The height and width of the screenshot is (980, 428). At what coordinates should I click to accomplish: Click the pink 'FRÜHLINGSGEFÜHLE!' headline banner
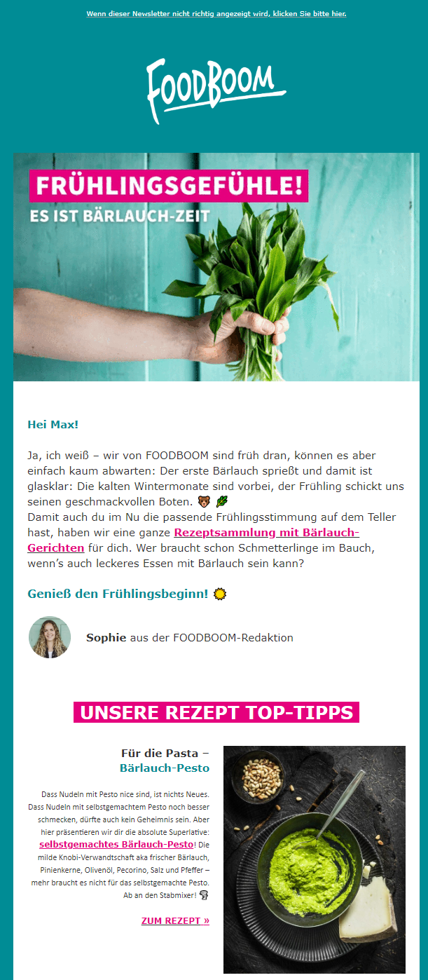[x=169, y=186]
